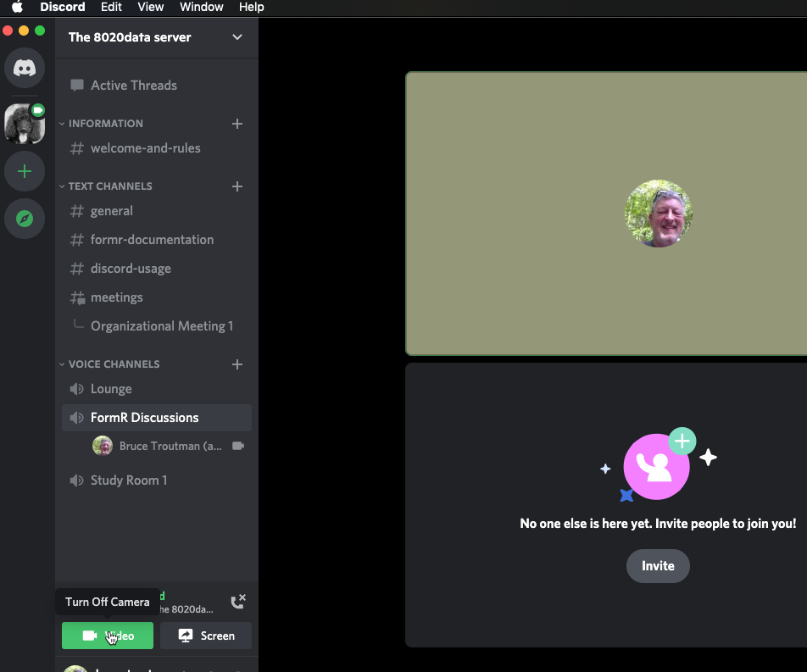Click the Explore Public Servers compass icon

pyautogui.click(x=25, y=219)
